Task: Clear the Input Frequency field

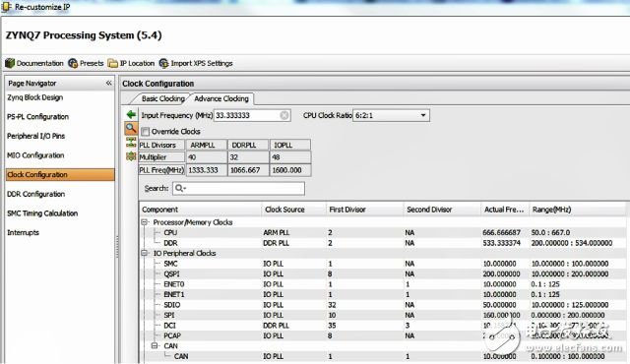Action: [x=284, y=115]
